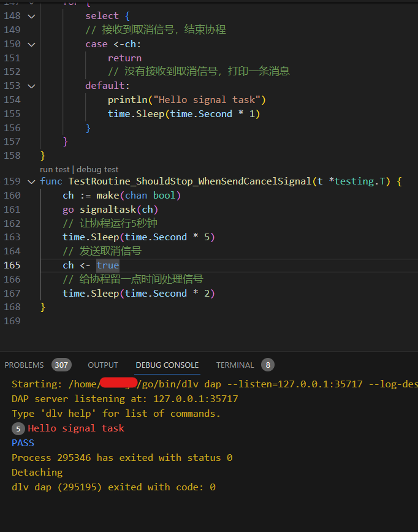Collapse the select block fold chevron
418x532 pixels.
click(x=31, y=16)
